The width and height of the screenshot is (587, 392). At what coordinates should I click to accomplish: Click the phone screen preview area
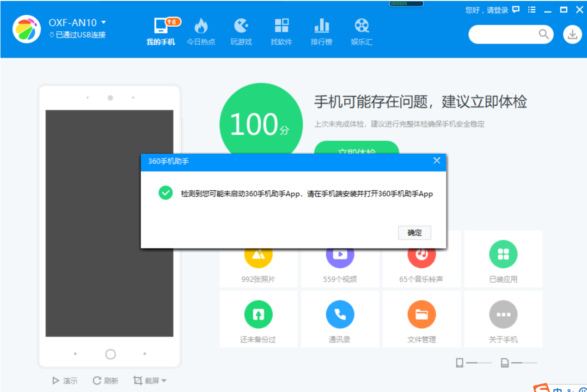(x=110, y=223)
